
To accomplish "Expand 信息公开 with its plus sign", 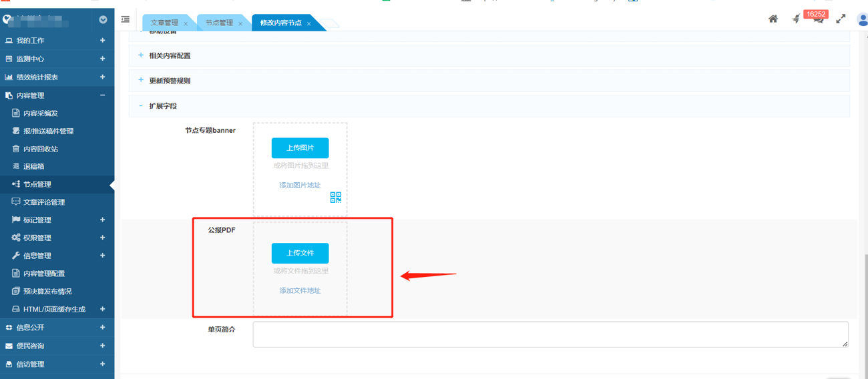I will point(102,328).
